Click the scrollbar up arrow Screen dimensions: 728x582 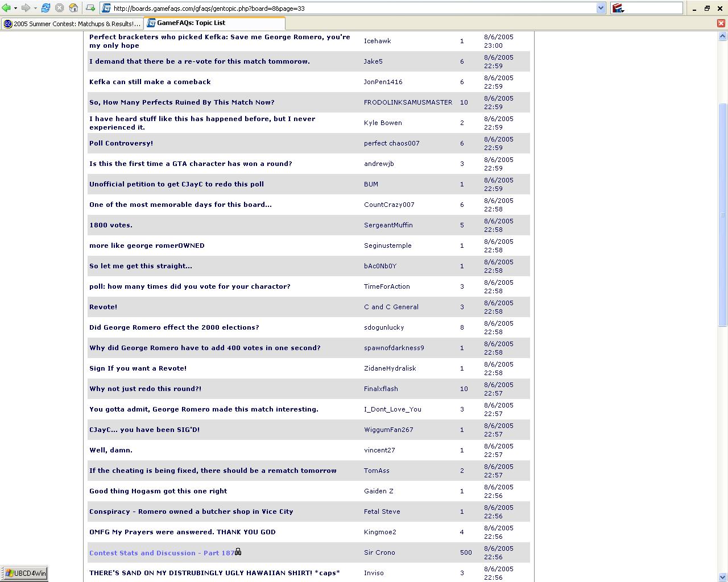[x=723, y=36]
